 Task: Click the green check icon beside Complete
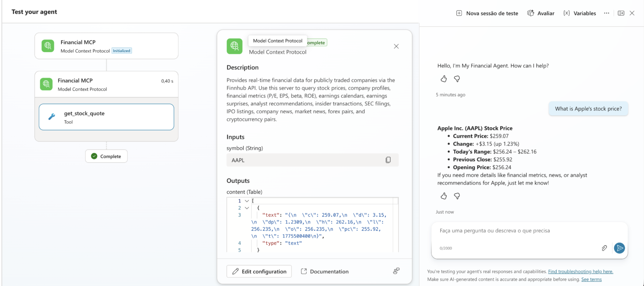[94, 156]
